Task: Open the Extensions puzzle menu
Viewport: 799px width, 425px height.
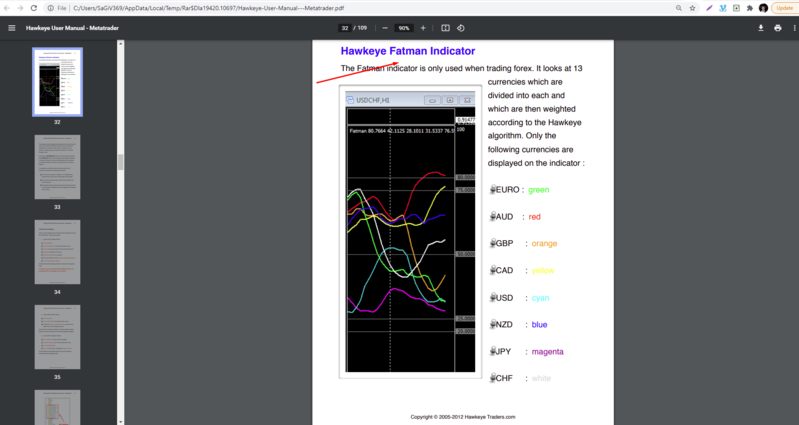Action: pos(750,8)
